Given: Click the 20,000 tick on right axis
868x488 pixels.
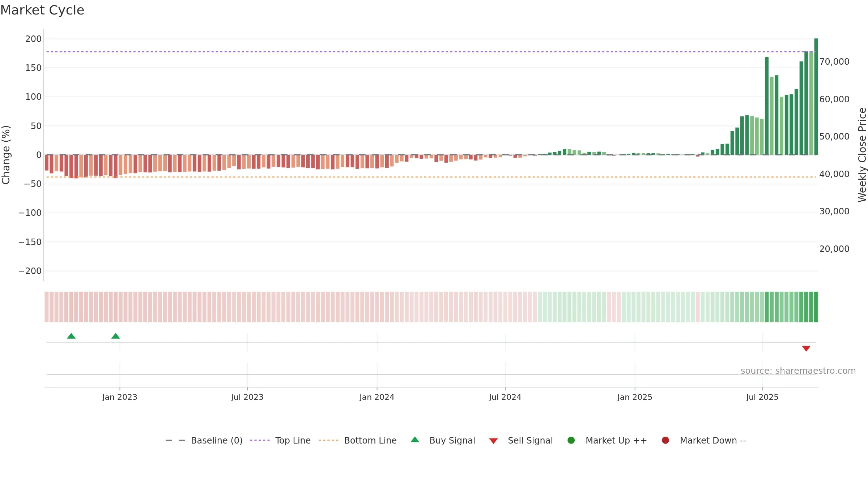Looking at the screenshot, I should pos(834,249).
